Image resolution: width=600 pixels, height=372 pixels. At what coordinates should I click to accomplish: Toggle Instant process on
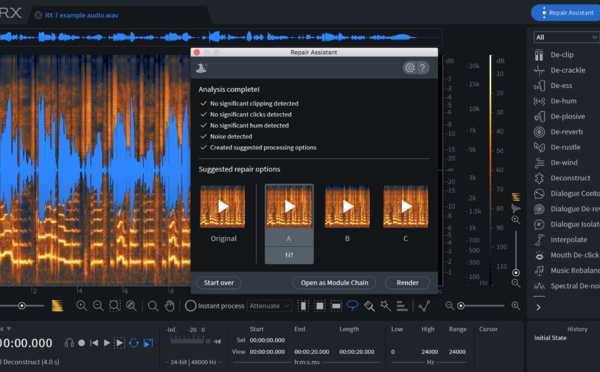[x=190, y=305]
